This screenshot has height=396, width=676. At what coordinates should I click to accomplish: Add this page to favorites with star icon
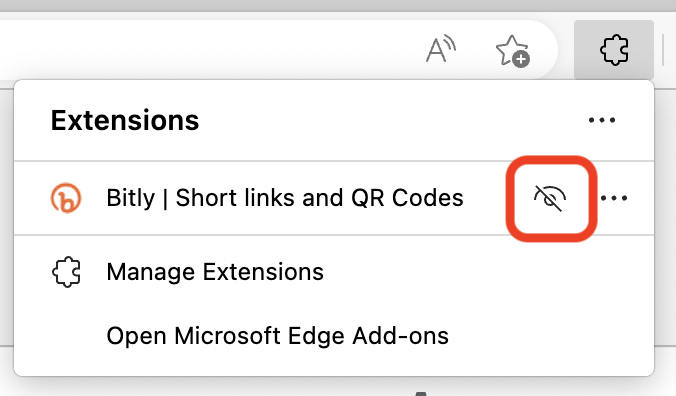tap(513, 50)
